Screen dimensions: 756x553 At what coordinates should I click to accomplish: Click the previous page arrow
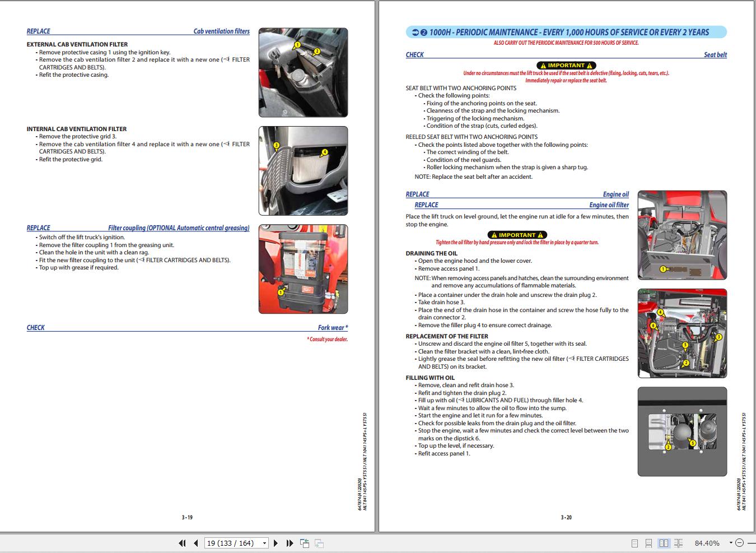195,543
